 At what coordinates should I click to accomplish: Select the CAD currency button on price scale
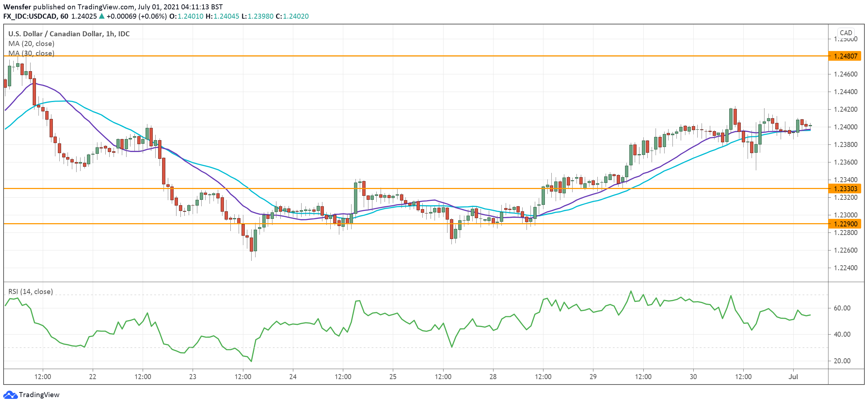tap(847, 32)
